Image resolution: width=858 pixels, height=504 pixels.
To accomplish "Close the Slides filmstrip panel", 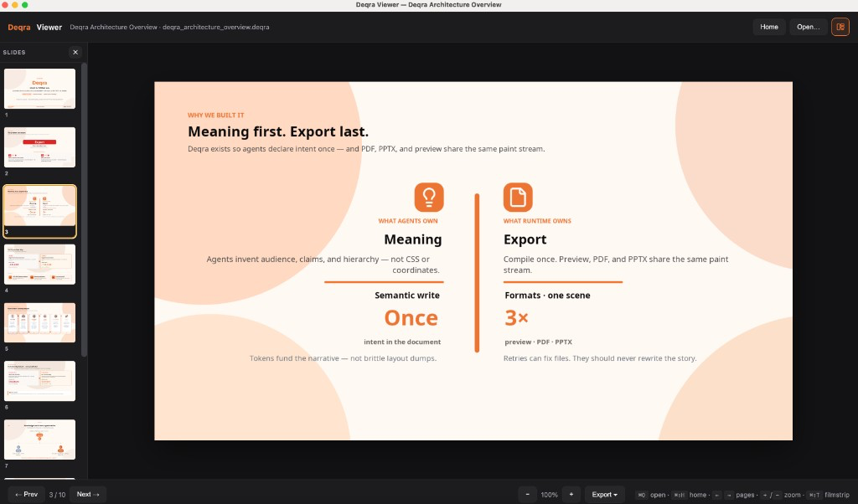I will [75, 53].
